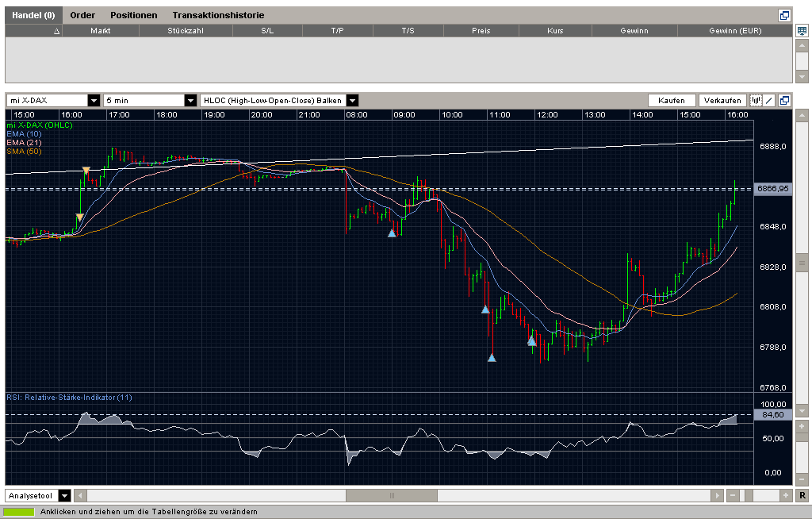Switch to the Transaktionshistorie tab
The width and height of the screenshot is (812, 519).
pos(218,15)
